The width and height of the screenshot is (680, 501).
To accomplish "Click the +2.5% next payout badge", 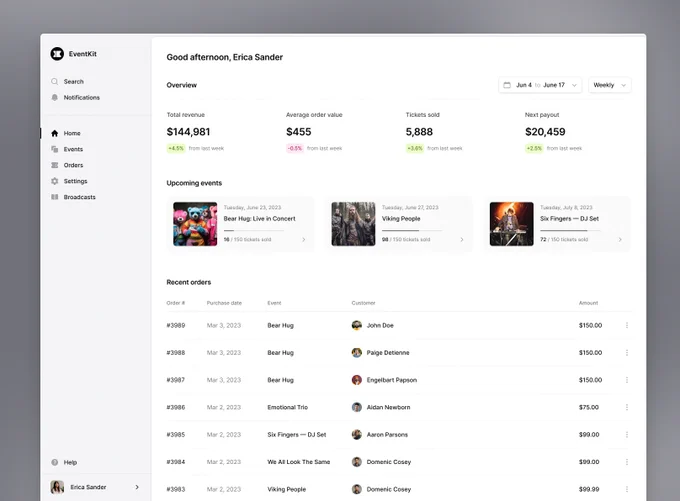I will (x=534, y=148).
